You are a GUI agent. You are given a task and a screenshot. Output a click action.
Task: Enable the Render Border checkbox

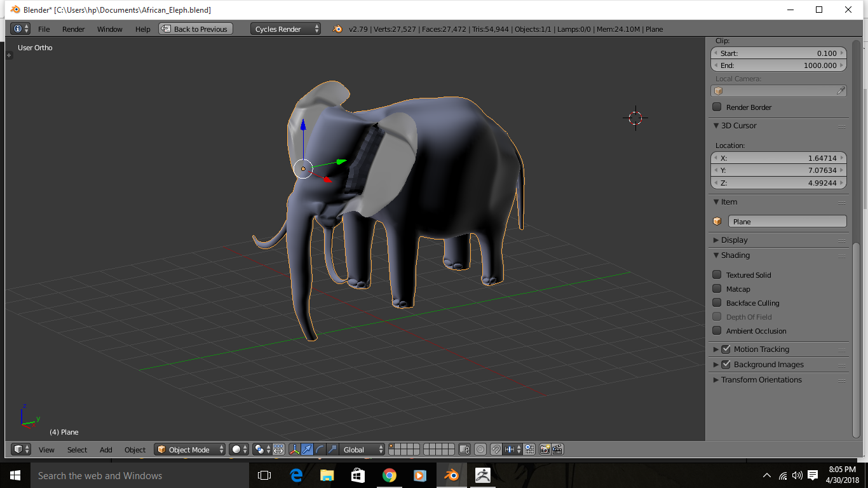[717, 107]
